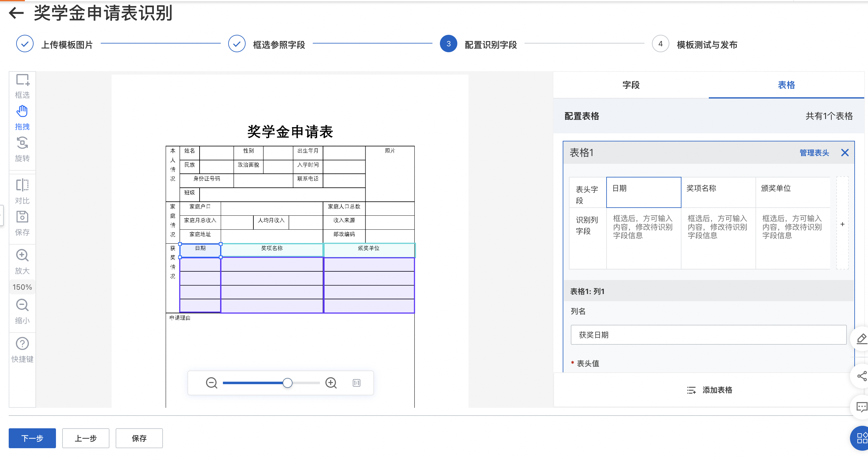Click zoom-in magnifier on bottom slider bar
The width and height of the screenshot is (868, 460).
331,383
